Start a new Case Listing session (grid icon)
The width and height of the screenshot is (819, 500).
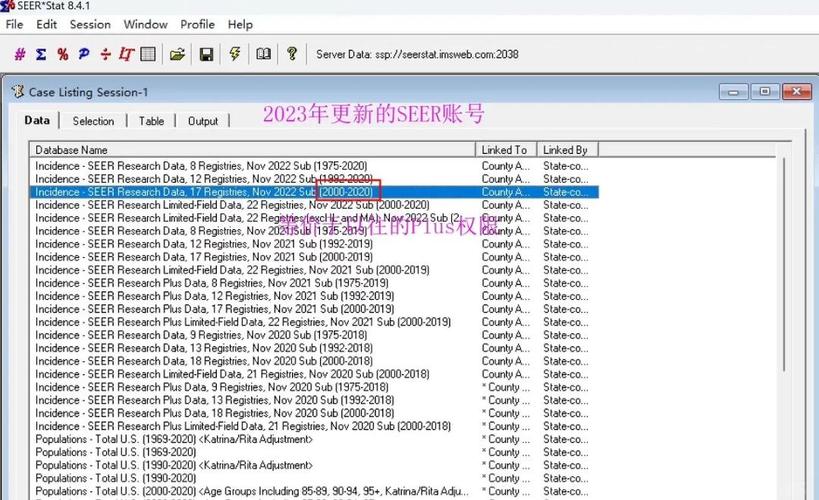pos(148,54)
